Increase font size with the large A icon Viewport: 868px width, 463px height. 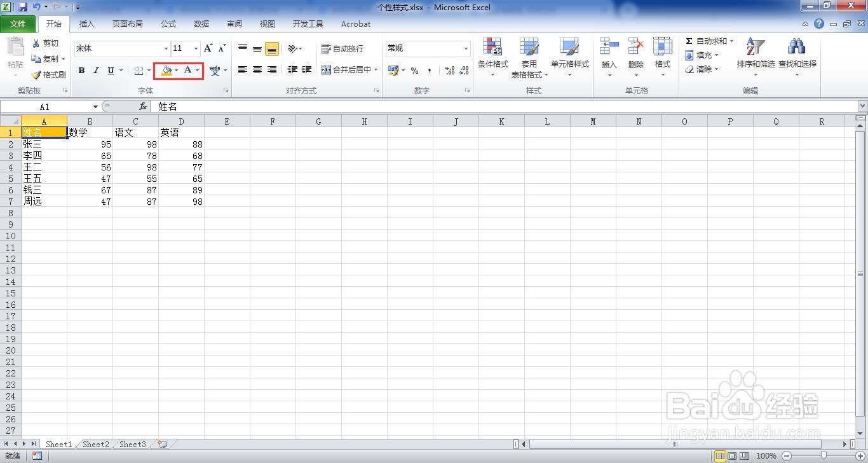click(x=208, y=48)
